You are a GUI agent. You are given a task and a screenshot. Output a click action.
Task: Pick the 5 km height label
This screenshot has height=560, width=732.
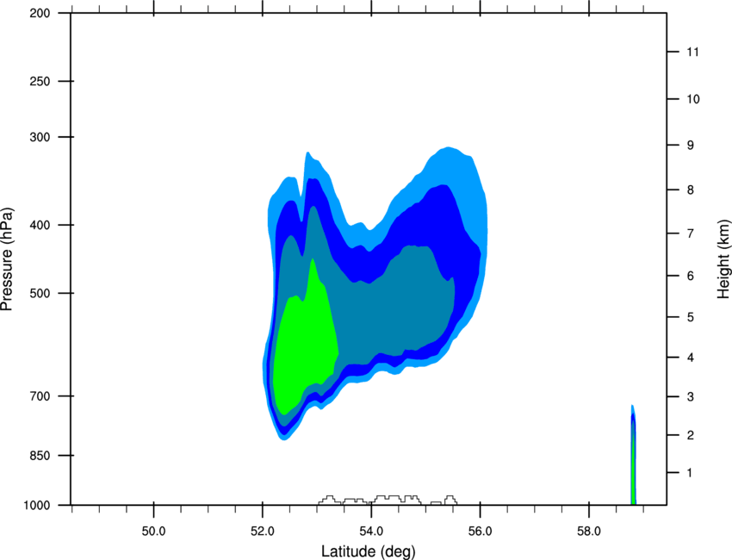click(691, 317)
